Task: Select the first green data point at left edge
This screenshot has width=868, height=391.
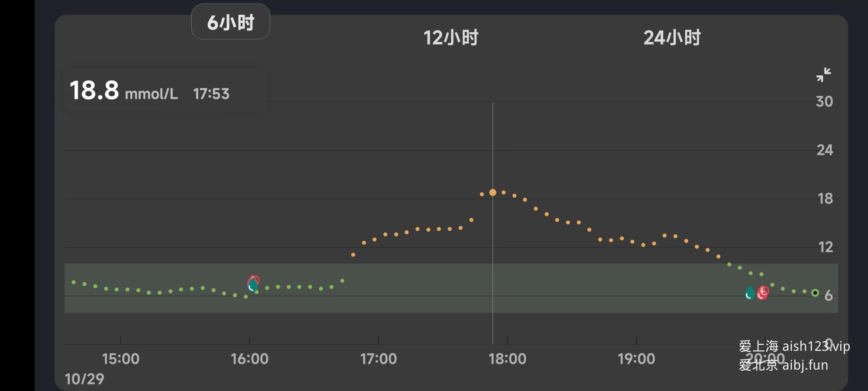Action: (74, 282)
